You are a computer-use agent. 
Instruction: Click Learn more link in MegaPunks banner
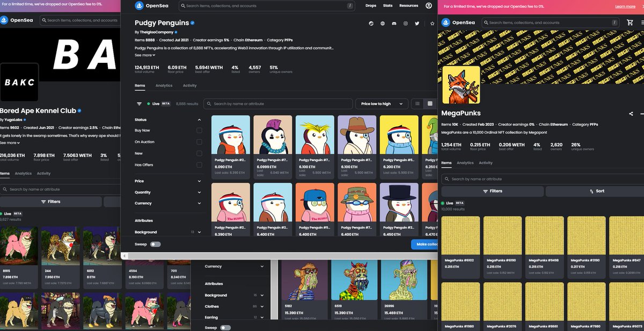coord(625,6)
